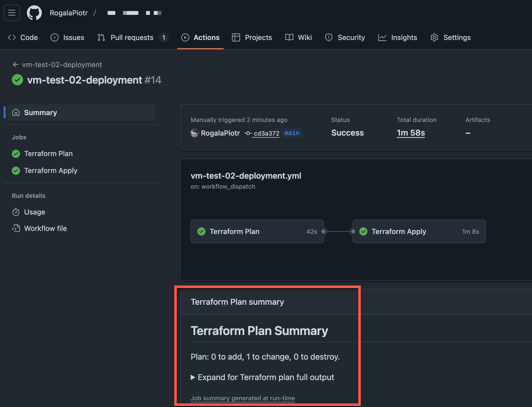The width and height of the screenshot is (532, 407).
Task: Open Terraform Plan job node in graph
Action: [x=257, y=231]
